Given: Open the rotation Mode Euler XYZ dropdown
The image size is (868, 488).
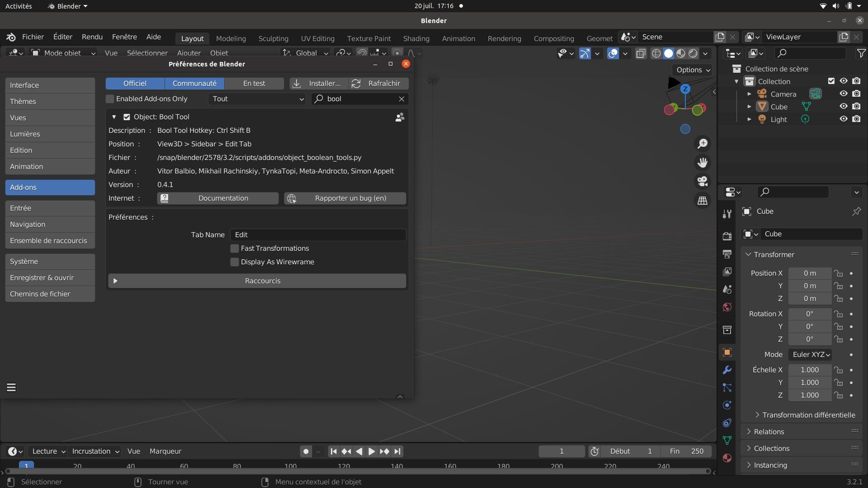Looking at the screenshot, I should (x=810, y=355).
